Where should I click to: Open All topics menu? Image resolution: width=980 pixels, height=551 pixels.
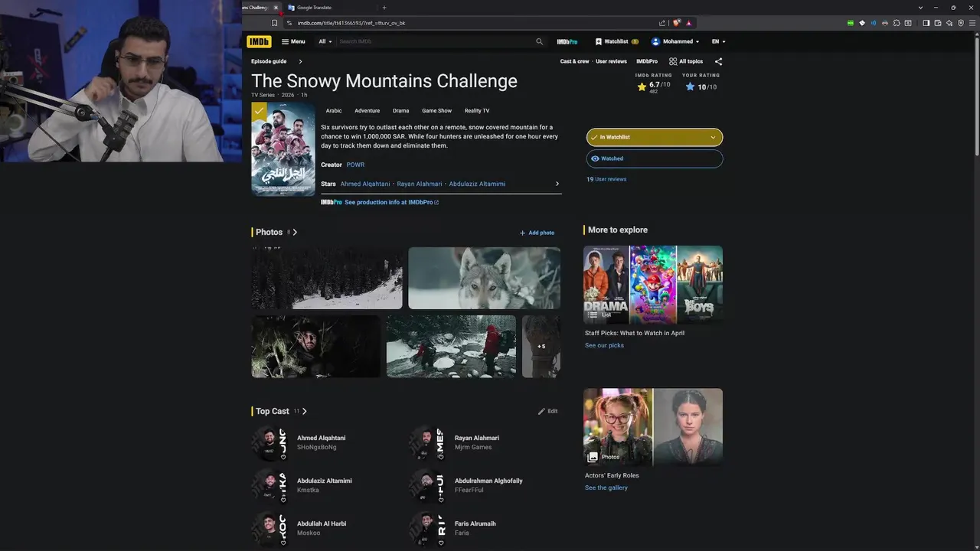tap(686, 61)
